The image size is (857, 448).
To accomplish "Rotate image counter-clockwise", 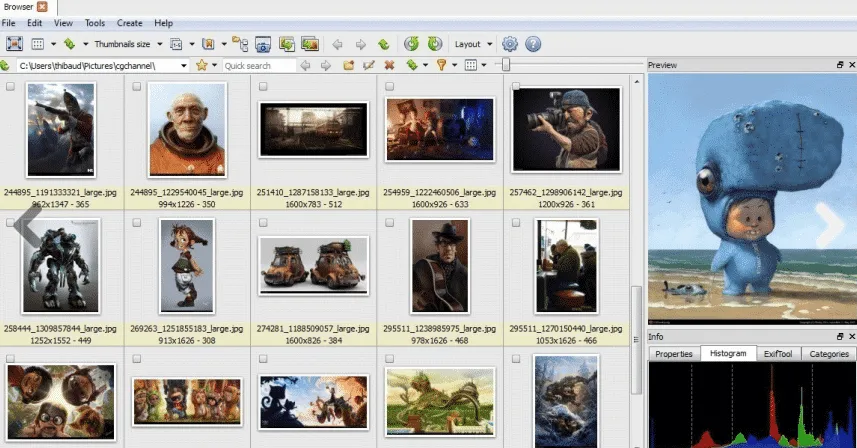I will click(411, 44).
